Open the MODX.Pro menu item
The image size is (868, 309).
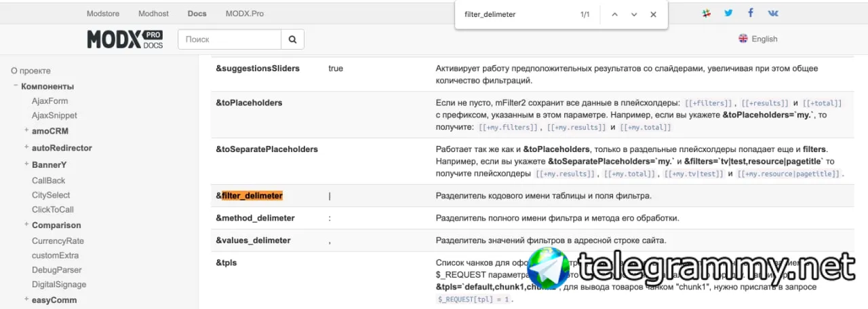[244, 14]
